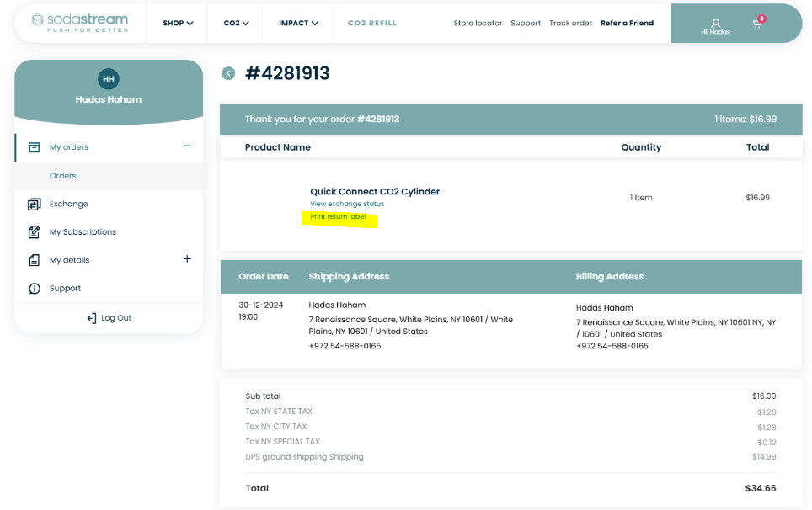Open the Track order link
Image resolution: width=812 pixels, height=510 pixels.
tap(570, 24)
